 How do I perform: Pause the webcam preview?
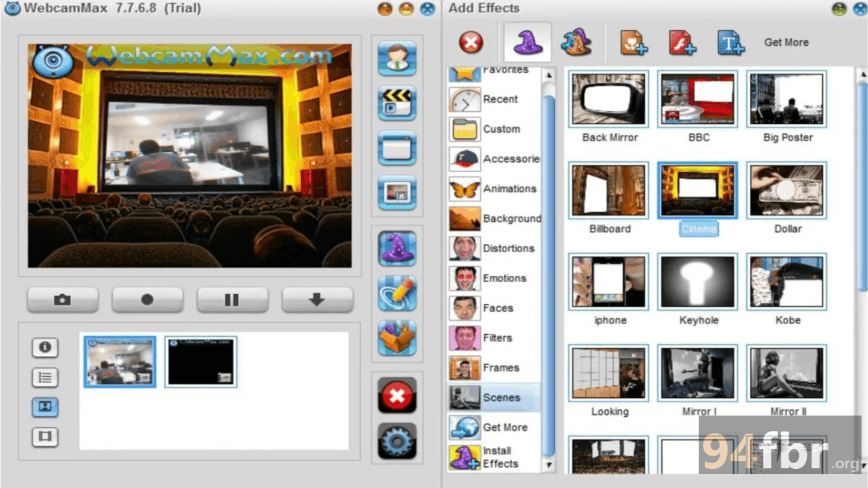click(x=232, y=299)
